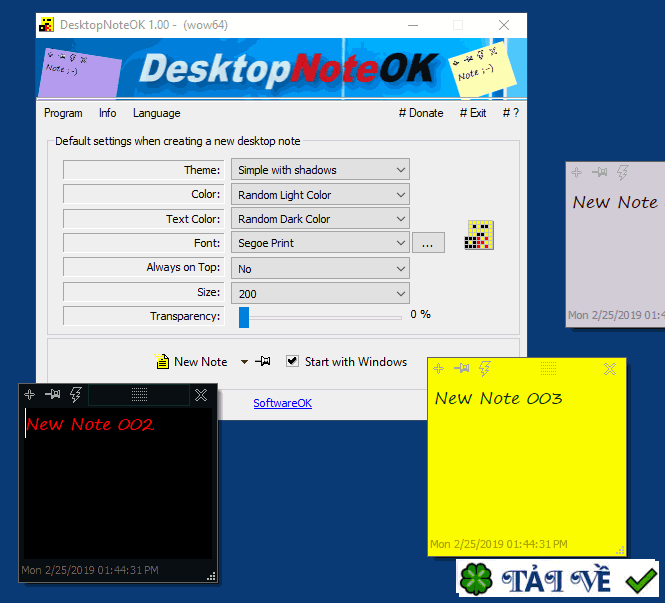Click resize grip on black note 002
The height and width of the screenshot is (603, 665).
coord(211,576)
